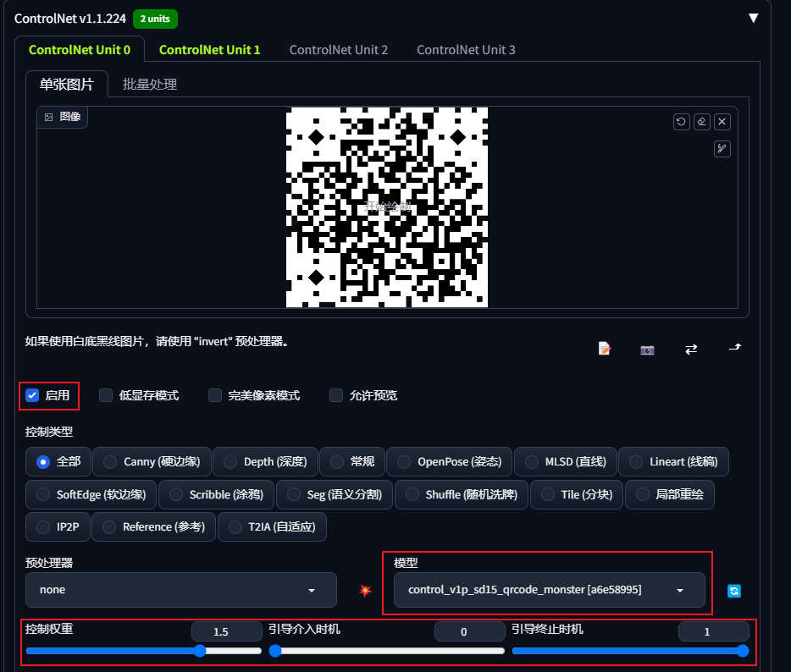Open the 预处理器 none dropdown
The image size is (791, 672).
[181, 590]
